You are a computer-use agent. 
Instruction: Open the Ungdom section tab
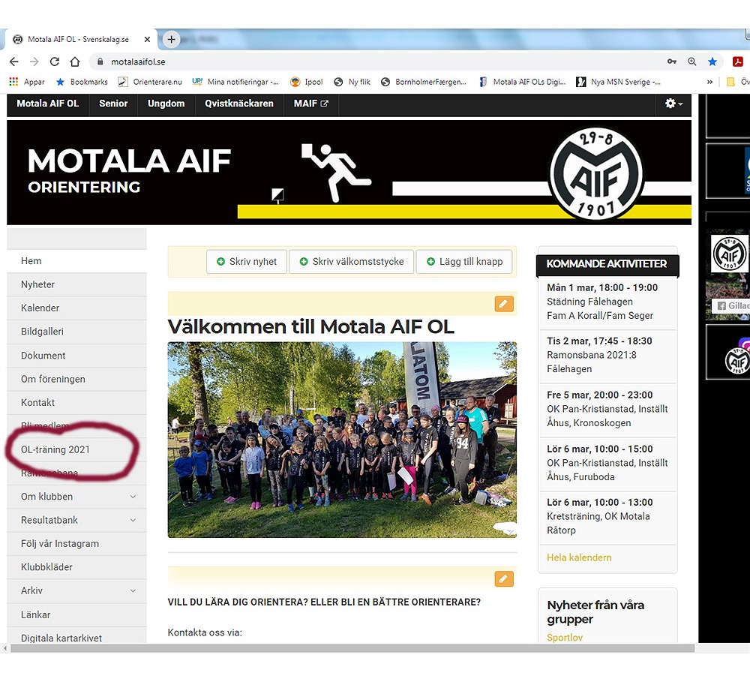click(166, 104)
